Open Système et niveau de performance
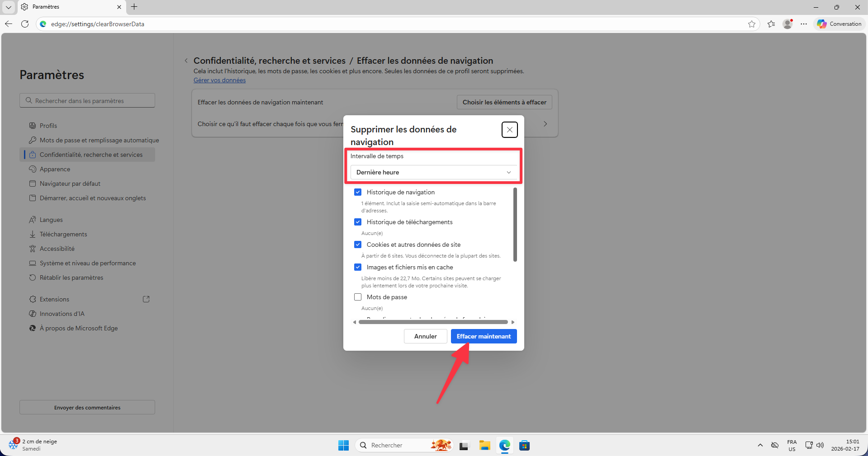 coord(87,263)
